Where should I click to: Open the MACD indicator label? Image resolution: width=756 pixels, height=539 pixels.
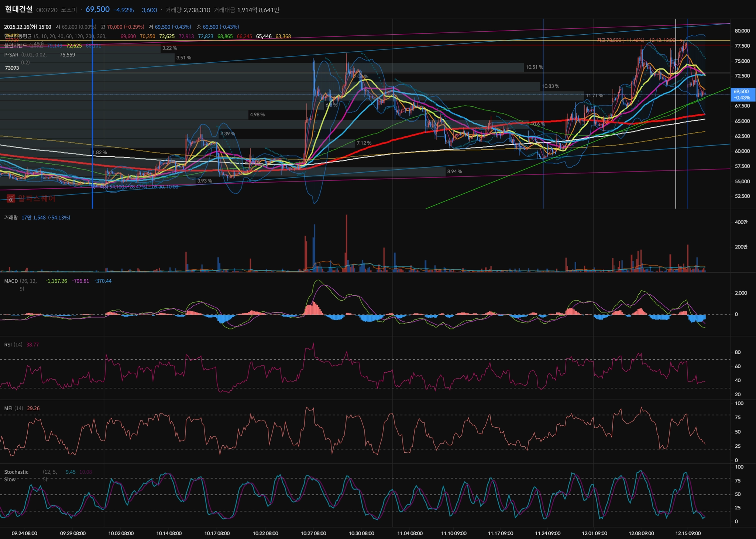(11, 281)
